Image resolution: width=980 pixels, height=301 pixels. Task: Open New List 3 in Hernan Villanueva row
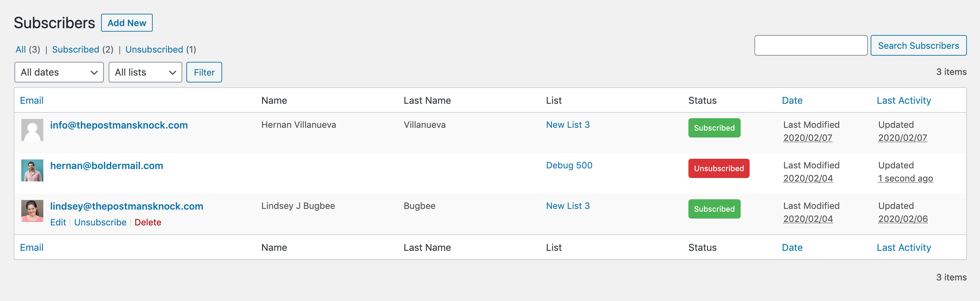pos(568,125)
